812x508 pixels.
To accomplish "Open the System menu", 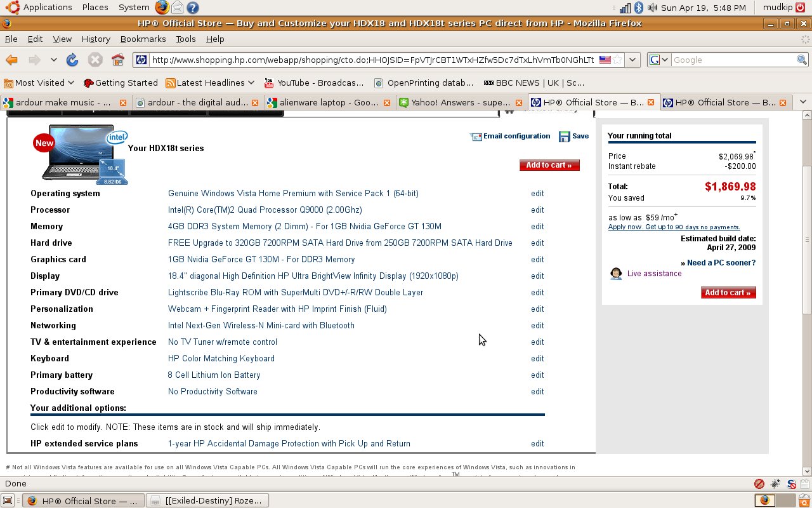I will tap(134, 8).
